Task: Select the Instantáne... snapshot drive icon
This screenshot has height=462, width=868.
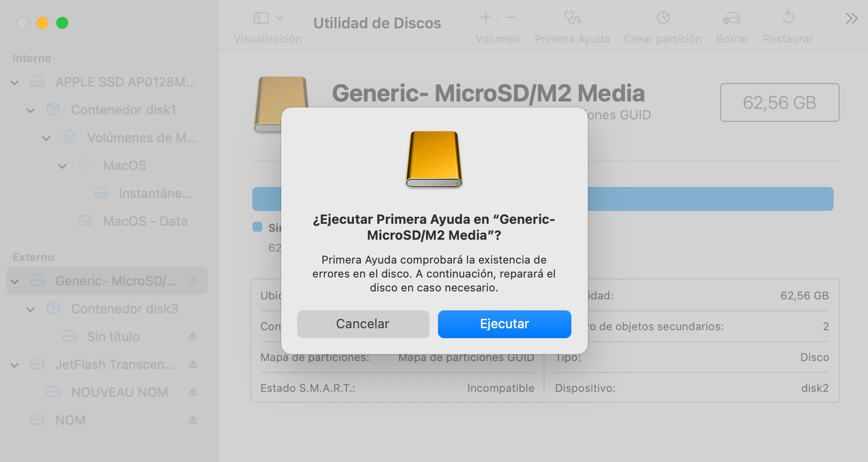Action: (x=101, y=193)
